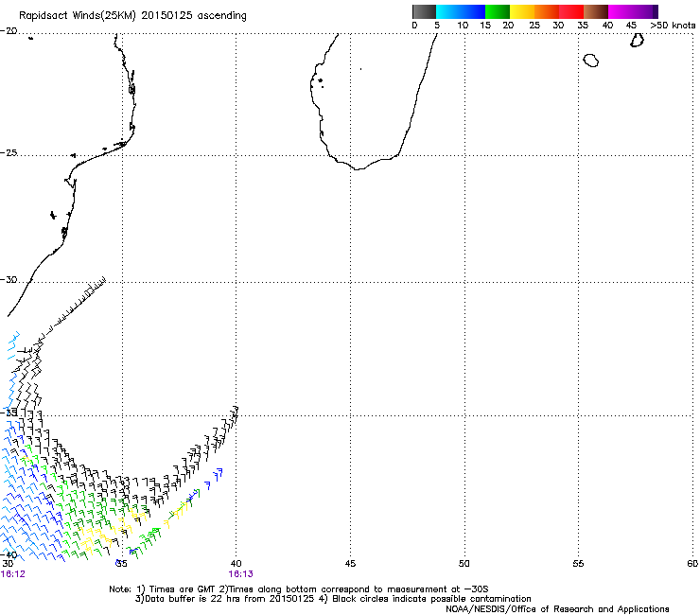This screenshot has width=700, height=615.
Task: Click the '-40' latitude label
Action: click(x=9, y=555)
